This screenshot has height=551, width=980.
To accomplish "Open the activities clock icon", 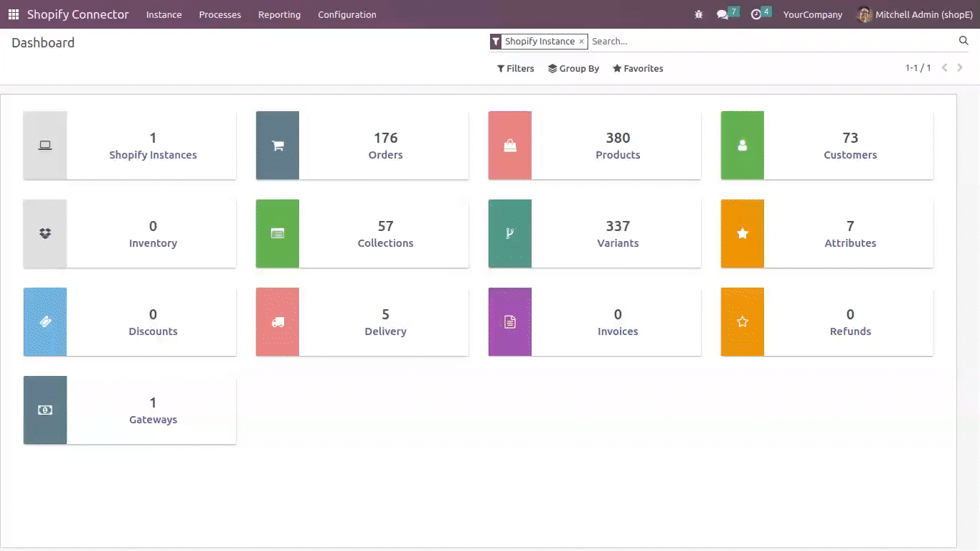I will click(756, 14).
